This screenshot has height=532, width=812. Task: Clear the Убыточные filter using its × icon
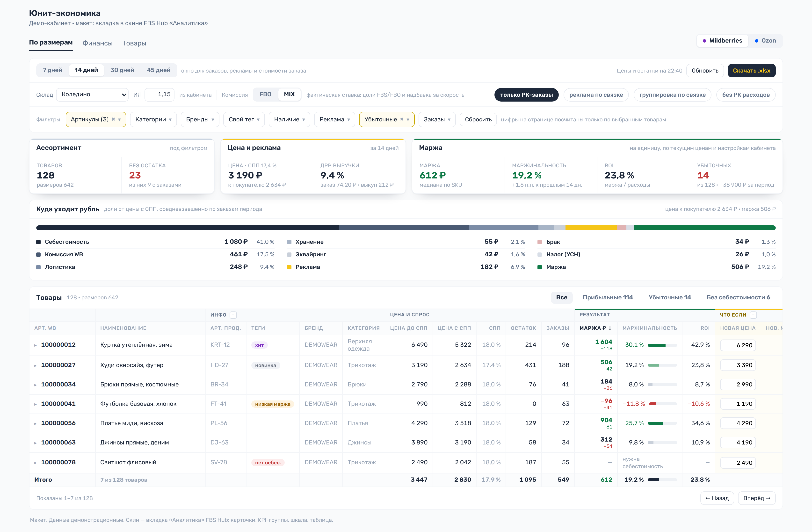402,119
